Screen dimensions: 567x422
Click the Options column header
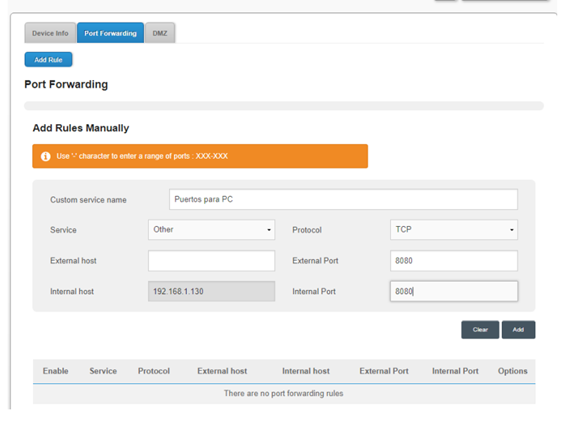(513, 371)
